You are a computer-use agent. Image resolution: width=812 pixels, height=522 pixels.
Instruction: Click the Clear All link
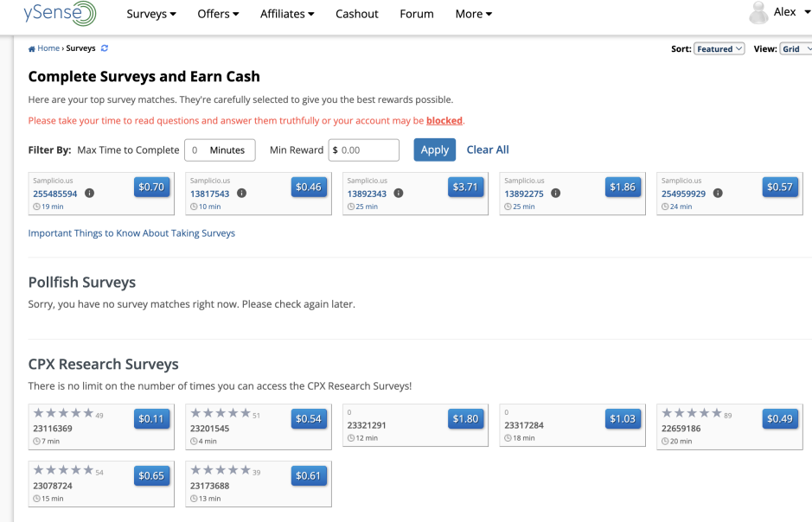pos(488,150)
